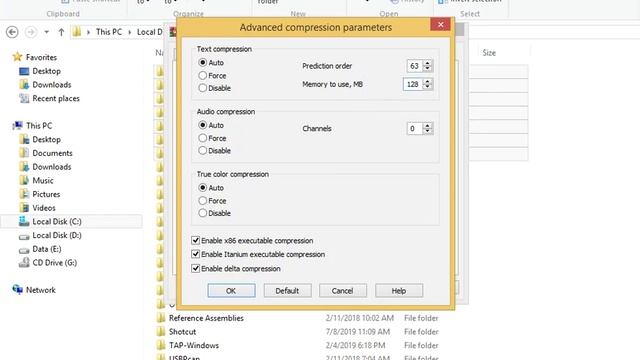Viewport: 640px width, 360px height.
Task: Open the recent locations dropdown arrow
Action: point(47,32)
